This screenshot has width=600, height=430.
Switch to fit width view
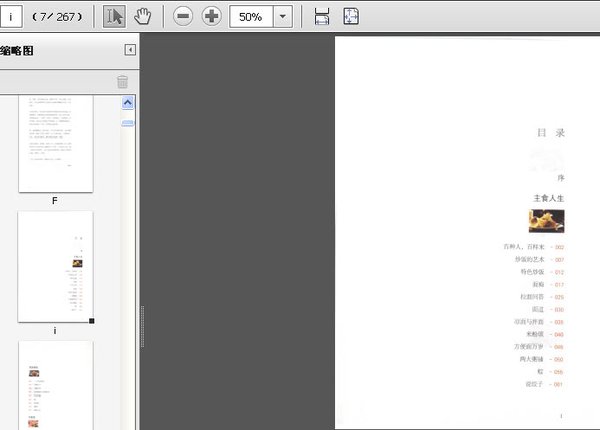coord(322,16)
